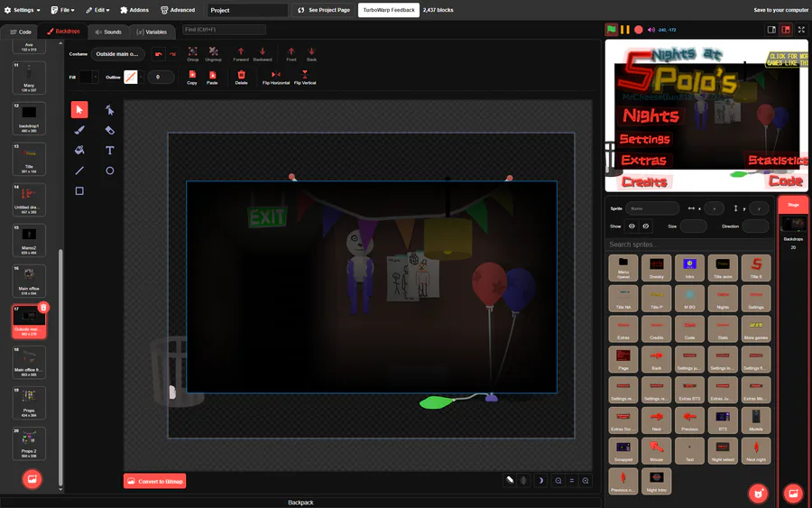Switch to small stage layout
The height and width of the screenshot is (508, 812).
click(x=771, y=30)
